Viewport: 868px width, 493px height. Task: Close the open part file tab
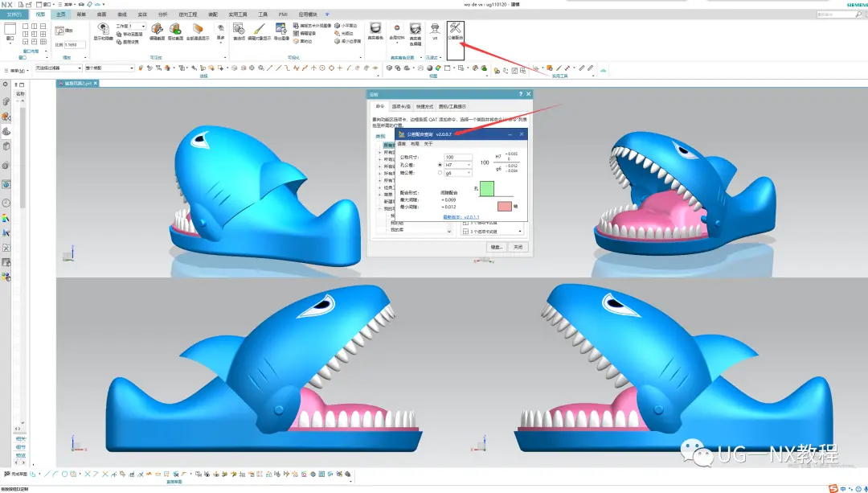tap(95, 83)
